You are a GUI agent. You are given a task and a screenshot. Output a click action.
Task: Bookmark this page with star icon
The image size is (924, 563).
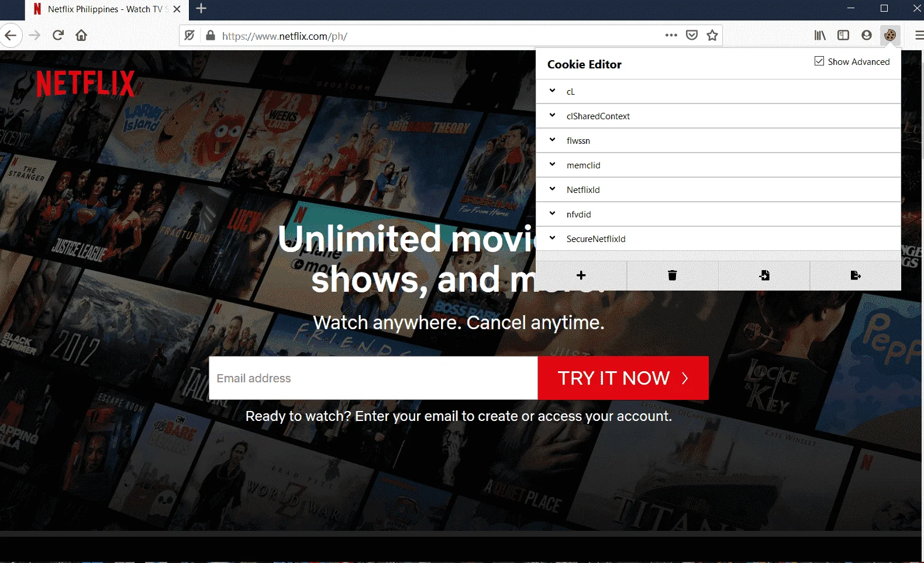(x=712, y=36)
